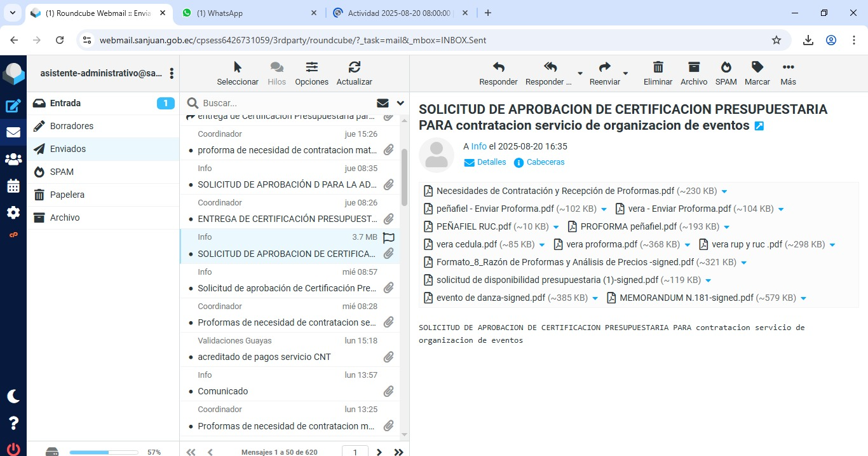
Task: Expand search options chevron beside envelope
Action: (400, 103)
